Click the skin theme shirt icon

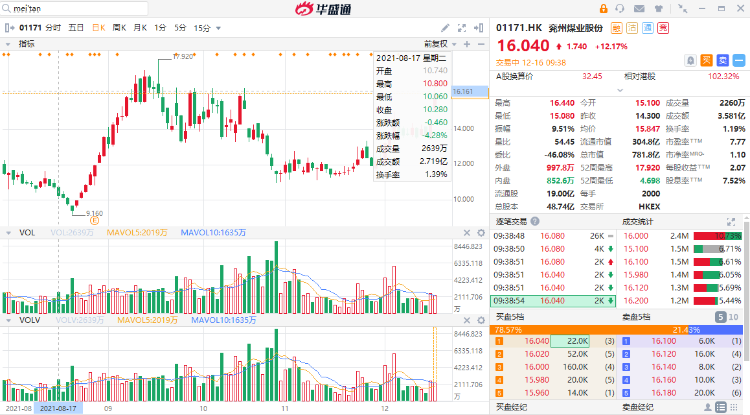pos(659,9)
